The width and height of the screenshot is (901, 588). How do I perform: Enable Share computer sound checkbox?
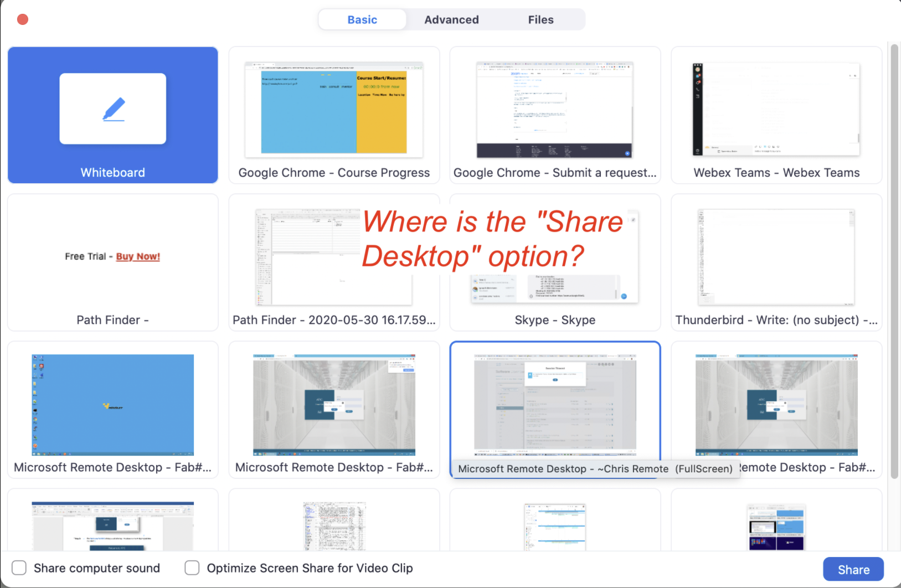[19, 568]
